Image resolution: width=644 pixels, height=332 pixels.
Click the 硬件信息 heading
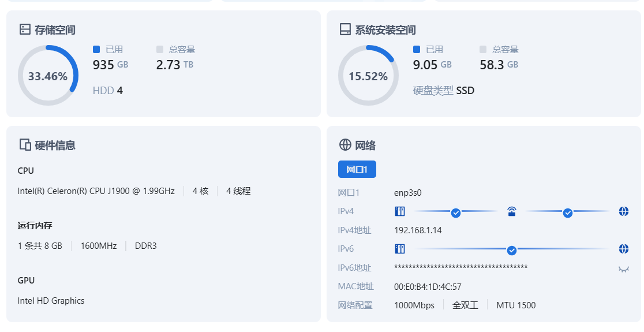[x=55, y=145]
